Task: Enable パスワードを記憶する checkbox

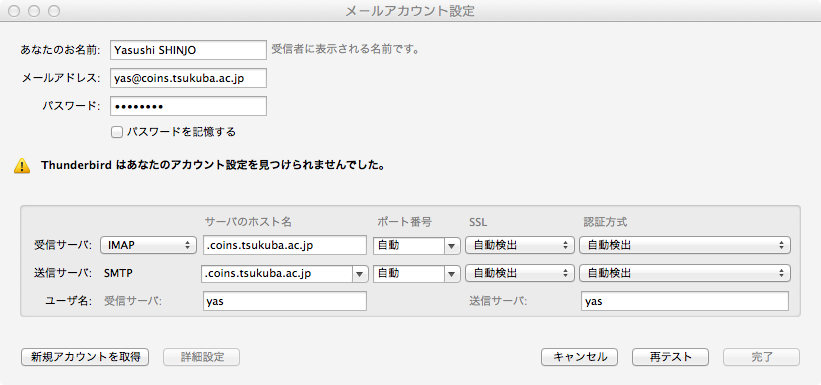Action: click(x=117, y=132)
